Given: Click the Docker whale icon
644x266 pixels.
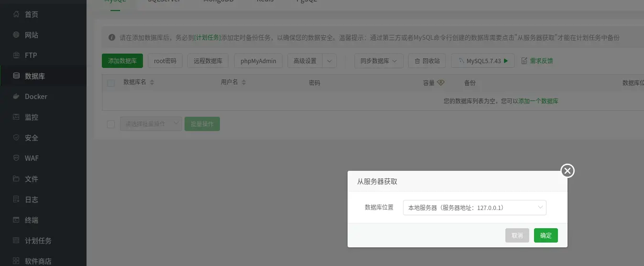Looking at the screenshot, I should pyautogui.click(x=16, y=97).
